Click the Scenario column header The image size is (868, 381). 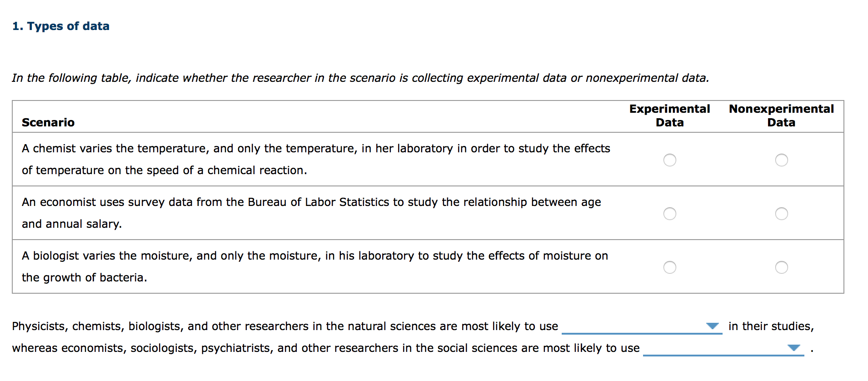pos(48,122)
